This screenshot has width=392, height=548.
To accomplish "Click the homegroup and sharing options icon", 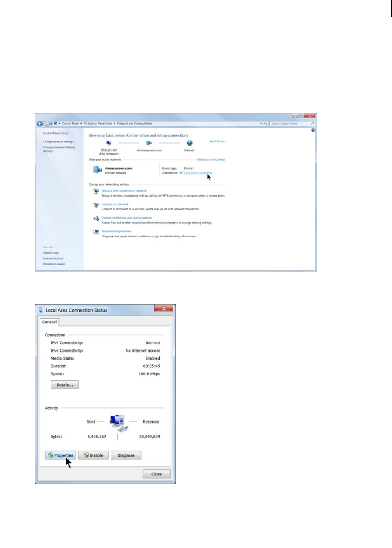I will pyautogui.click(x=96, y=219).
